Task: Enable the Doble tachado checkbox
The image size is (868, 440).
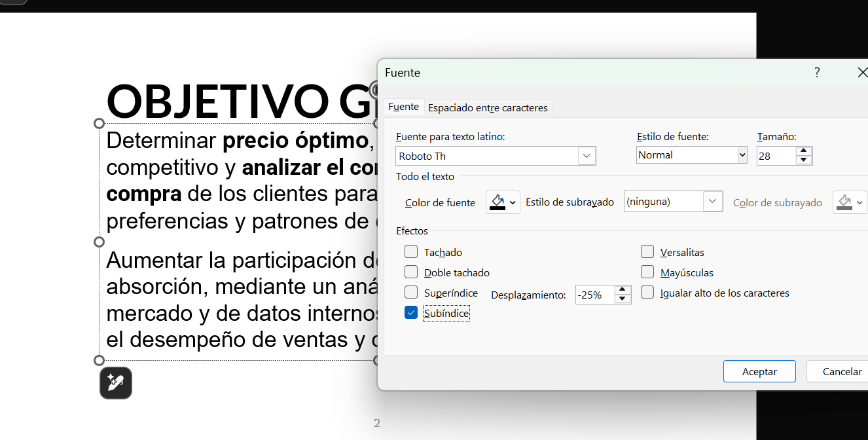Action: (x=411, y=272)
